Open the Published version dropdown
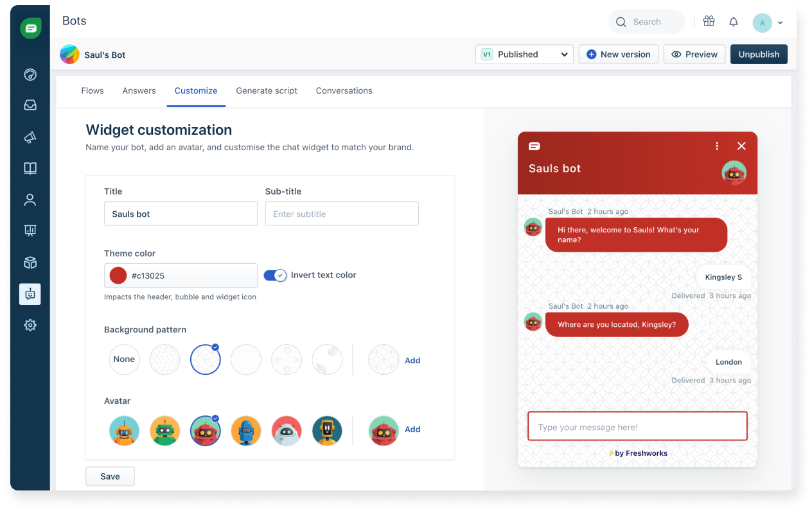 coord(525,55)
